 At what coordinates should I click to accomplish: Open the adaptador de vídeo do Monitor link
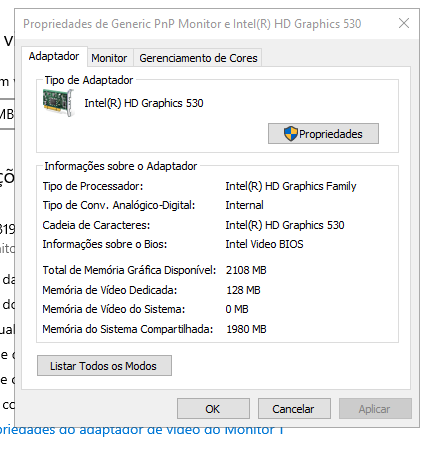point(142,430)
